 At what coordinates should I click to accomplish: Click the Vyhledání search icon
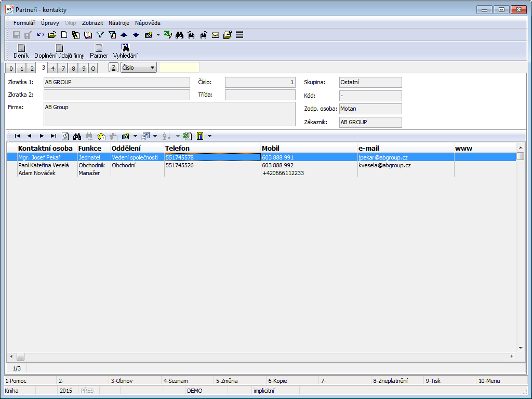(125, 51)
